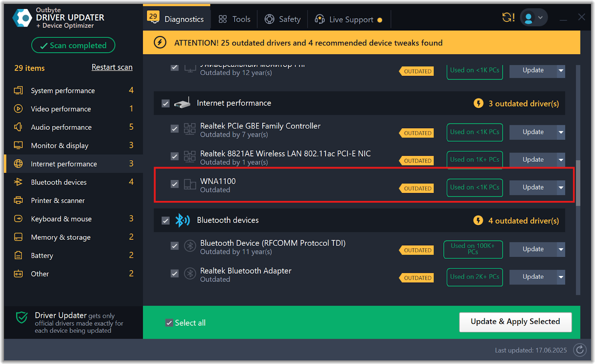Click the Video performance play icon
The image size is (595, 364).
[18, 109]
